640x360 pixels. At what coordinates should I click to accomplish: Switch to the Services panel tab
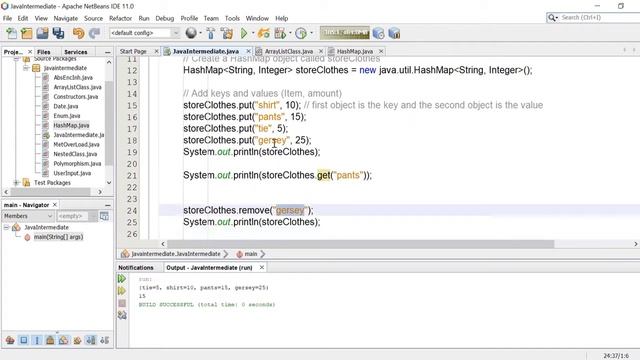[76, 52]
